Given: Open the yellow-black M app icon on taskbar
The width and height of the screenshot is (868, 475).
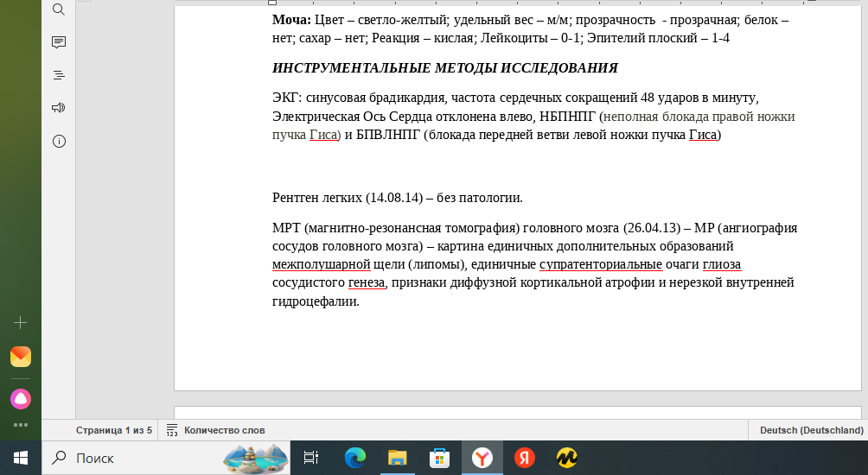Looking at the screenshot, I should point(567,458).
